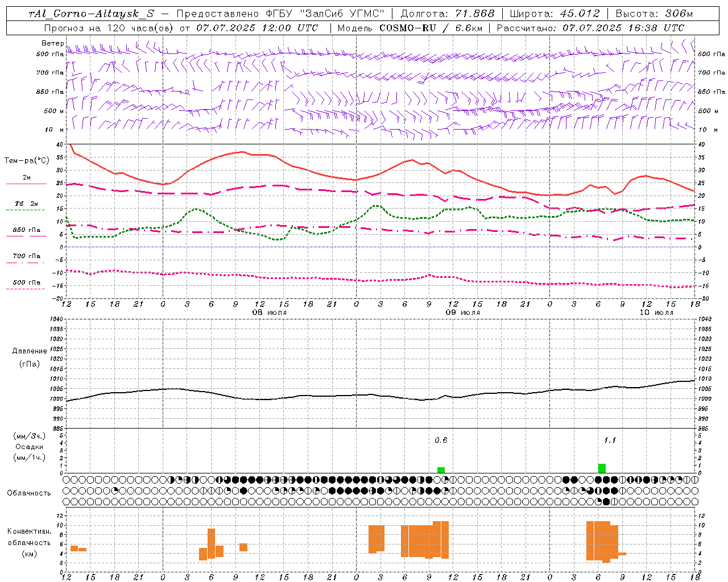Click the Осадки label
This screenshot has width=728, height=582.
click(30, 447)
